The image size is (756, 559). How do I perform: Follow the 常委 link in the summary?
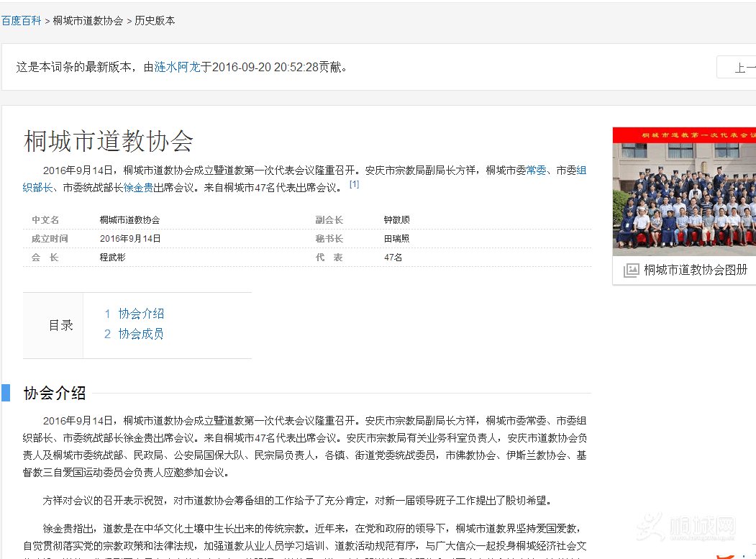click(536, 171)
